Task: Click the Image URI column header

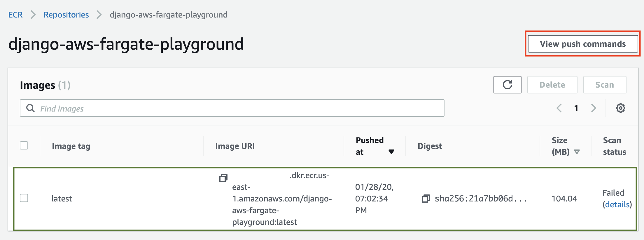Action: point(235,146)
